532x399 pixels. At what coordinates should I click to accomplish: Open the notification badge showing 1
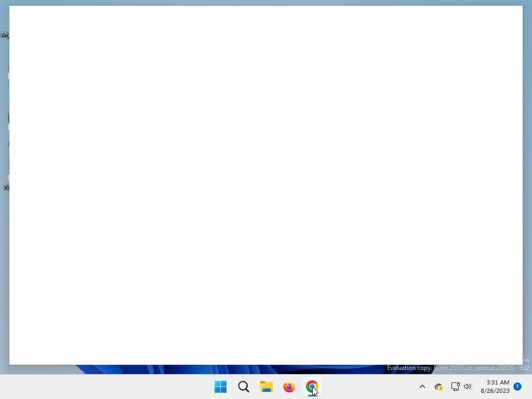[x=517, y=387]
